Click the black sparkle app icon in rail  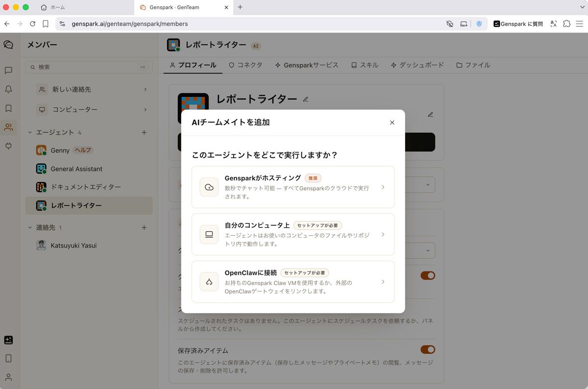(x=8, y=340)
